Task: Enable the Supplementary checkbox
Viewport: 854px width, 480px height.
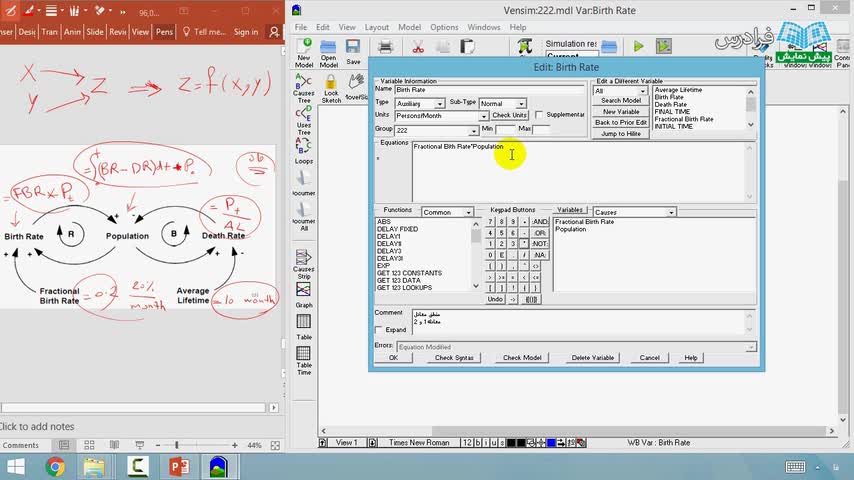Action: pyautogui.click(x=539, y=115)
